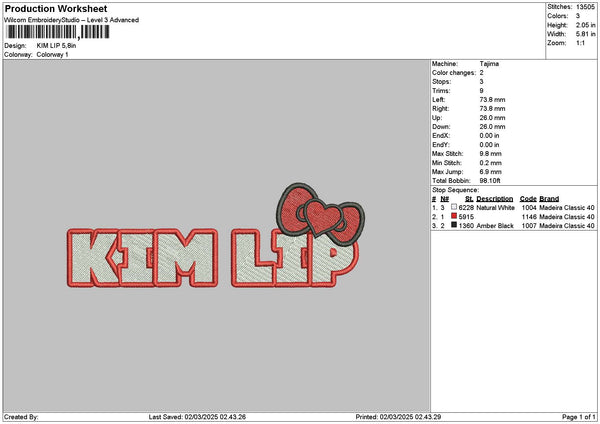
Task: Click the Natural White color swatch
Action: point(454,207)
